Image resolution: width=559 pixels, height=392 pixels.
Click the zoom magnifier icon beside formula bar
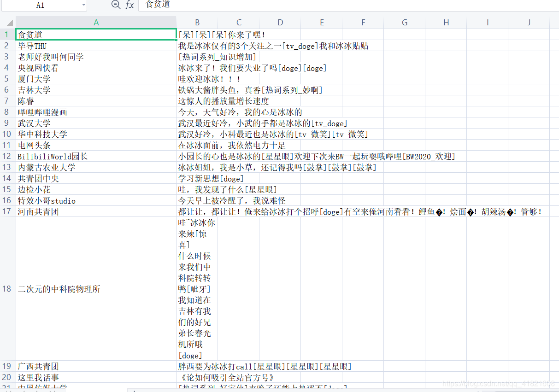(116, 5)
